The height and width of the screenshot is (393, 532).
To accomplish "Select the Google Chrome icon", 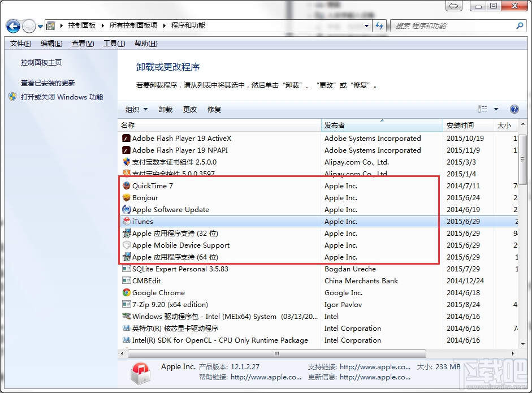I will click(x=126, y=292).
